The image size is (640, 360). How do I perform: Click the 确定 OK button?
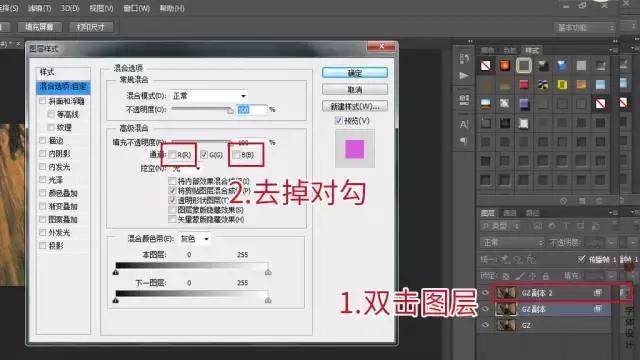coord(355,73)
